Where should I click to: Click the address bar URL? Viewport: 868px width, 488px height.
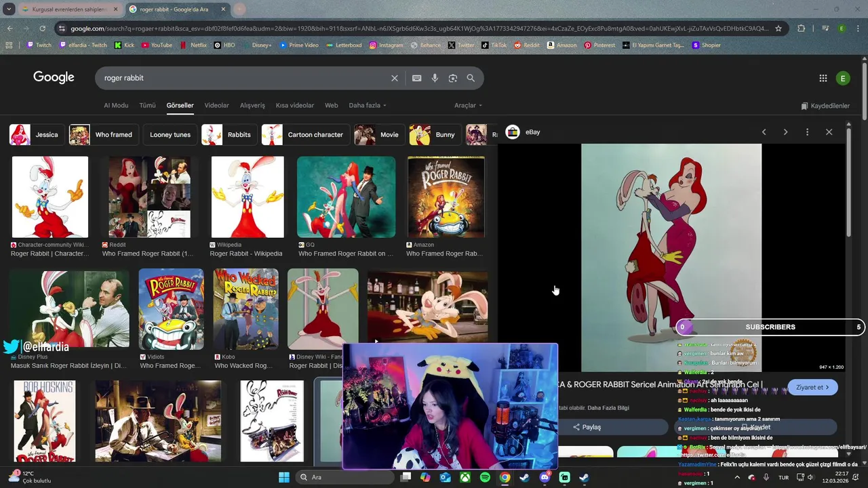point(420,28)
